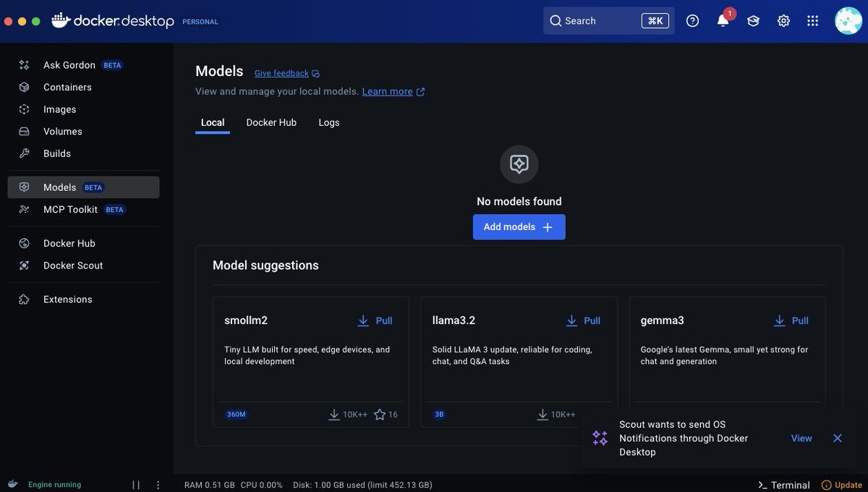The height and width of the screenshot is (492, 868).
Task: Click Engine running status text
Action: (x=55, y=485)
